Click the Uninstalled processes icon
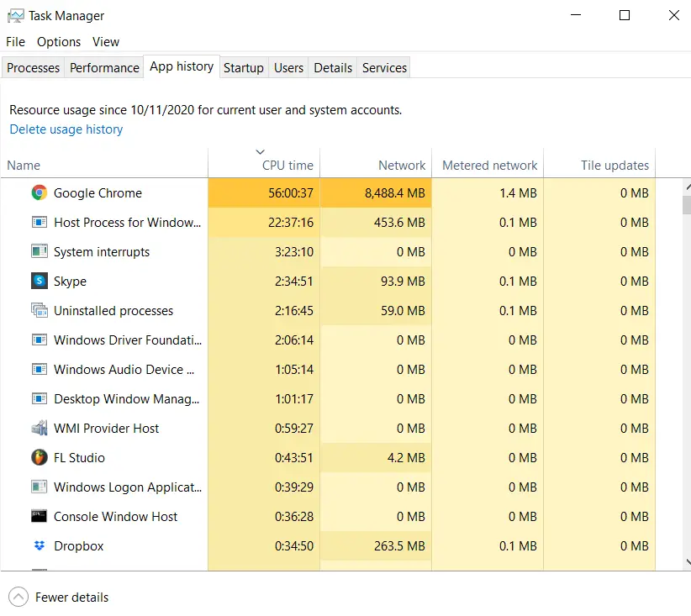691x616 pixels. [40, 310]
